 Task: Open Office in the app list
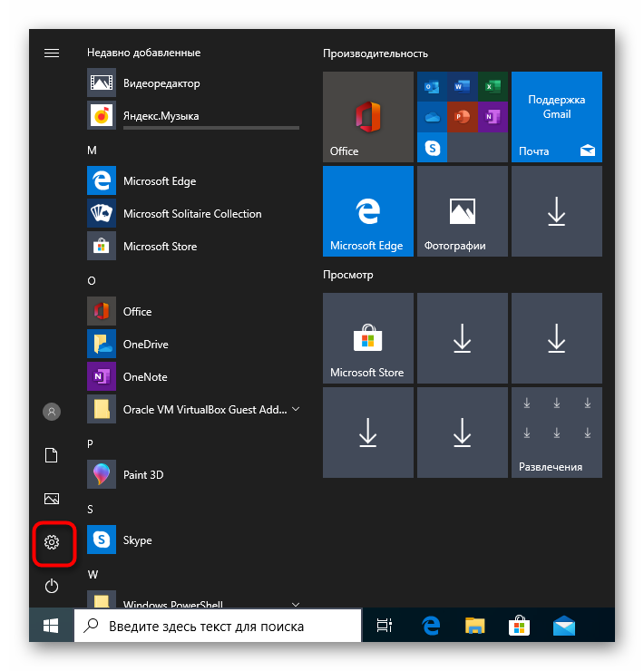(x=193, y=312)
